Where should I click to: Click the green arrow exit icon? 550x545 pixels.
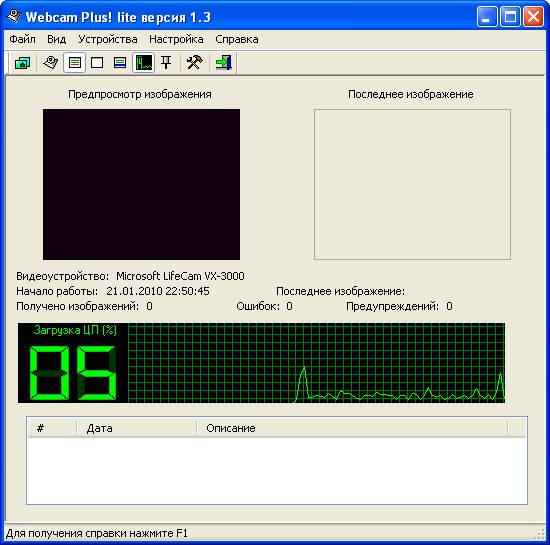(223, 63)
